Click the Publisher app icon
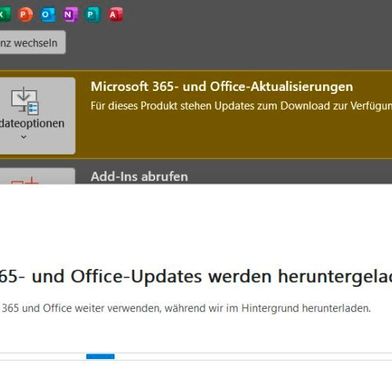Screen dimensions: 392x392 92,15
